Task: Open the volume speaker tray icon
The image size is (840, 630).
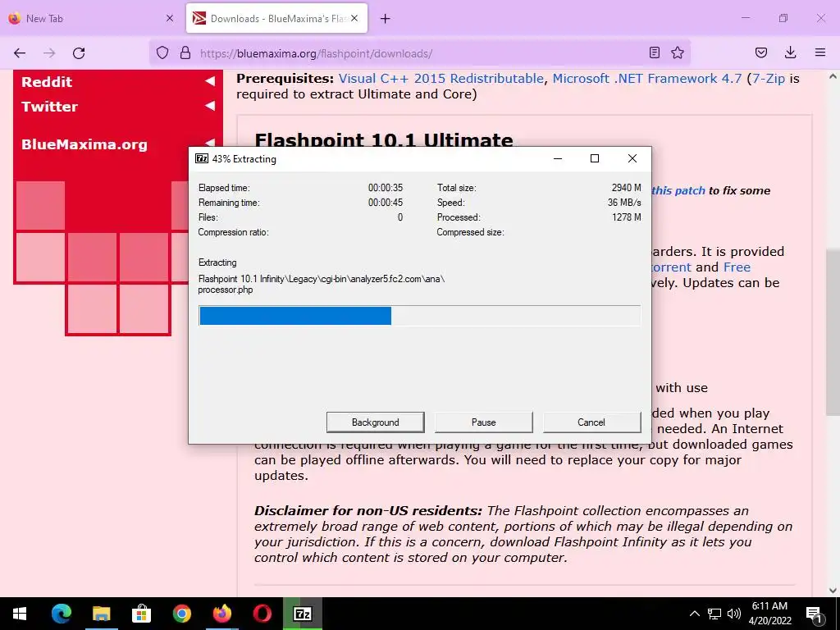Action: click(x=734, y=614)
